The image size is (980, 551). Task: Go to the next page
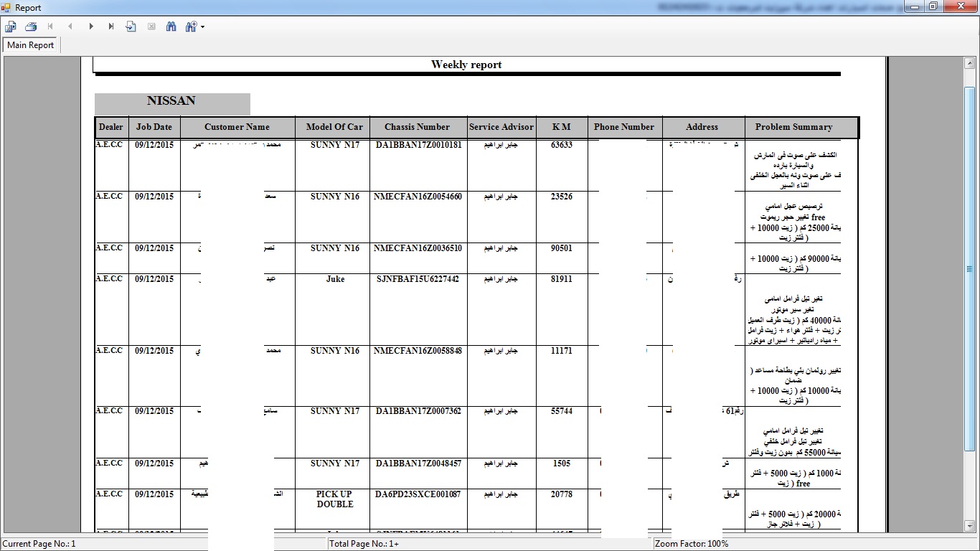[x=91, y=27]
